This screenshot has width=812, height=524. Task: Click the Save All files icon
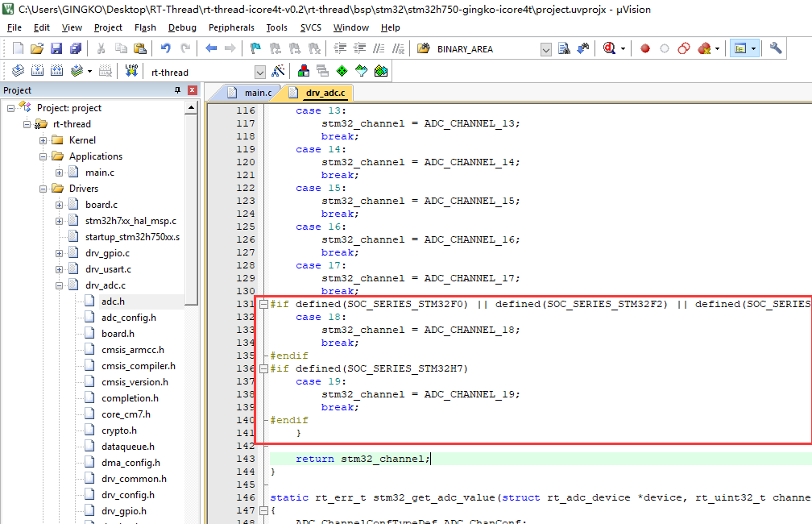coord(74,48)
